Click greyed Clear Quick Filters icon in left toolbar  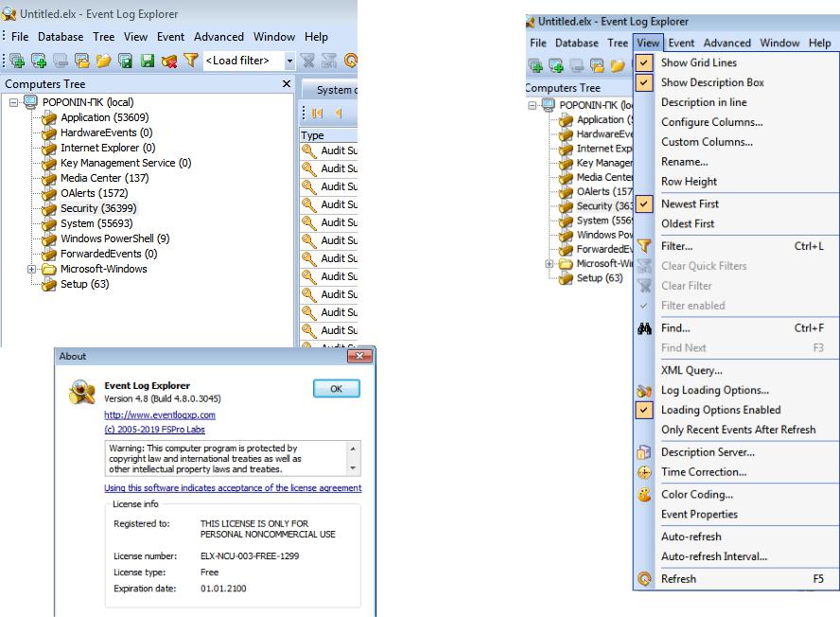pos(329,61)
